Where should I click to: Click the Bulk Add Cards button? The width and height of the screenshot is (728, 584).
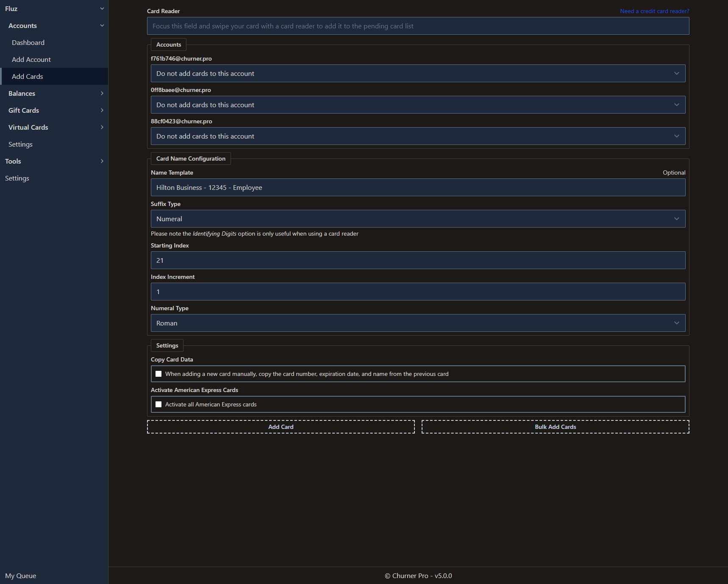555,427
